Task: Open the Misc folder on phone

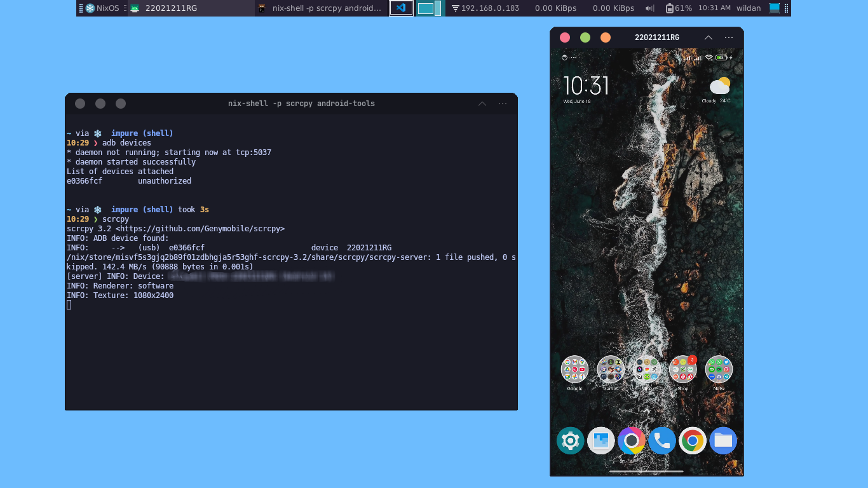Action: pos(647,369)
